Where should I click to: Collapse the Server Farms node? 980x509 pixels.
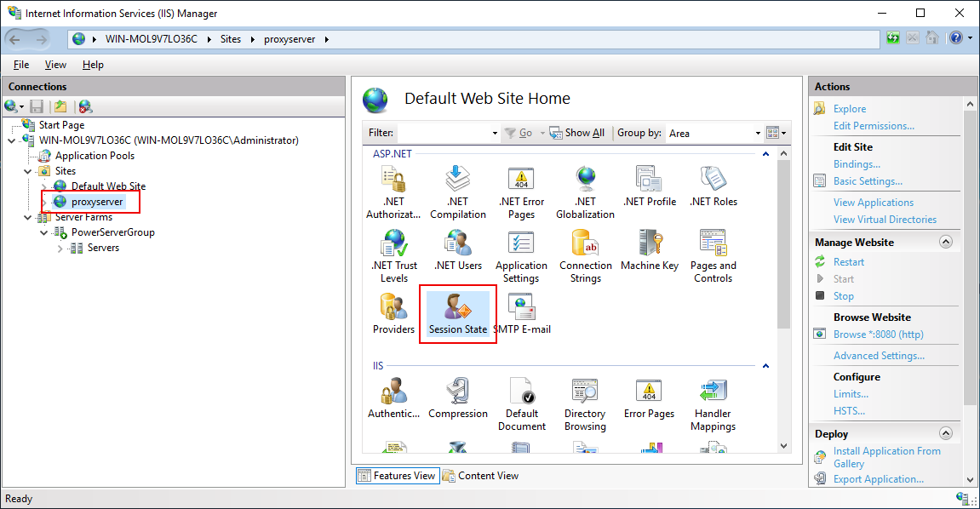[x=28, y=217]
